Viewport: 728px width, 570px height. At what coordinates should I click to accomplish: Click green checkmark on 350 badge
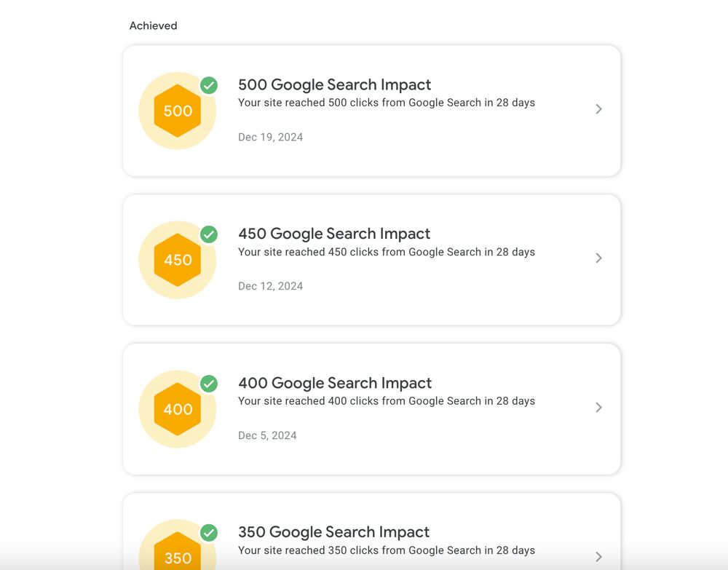[x=209, y=533]
